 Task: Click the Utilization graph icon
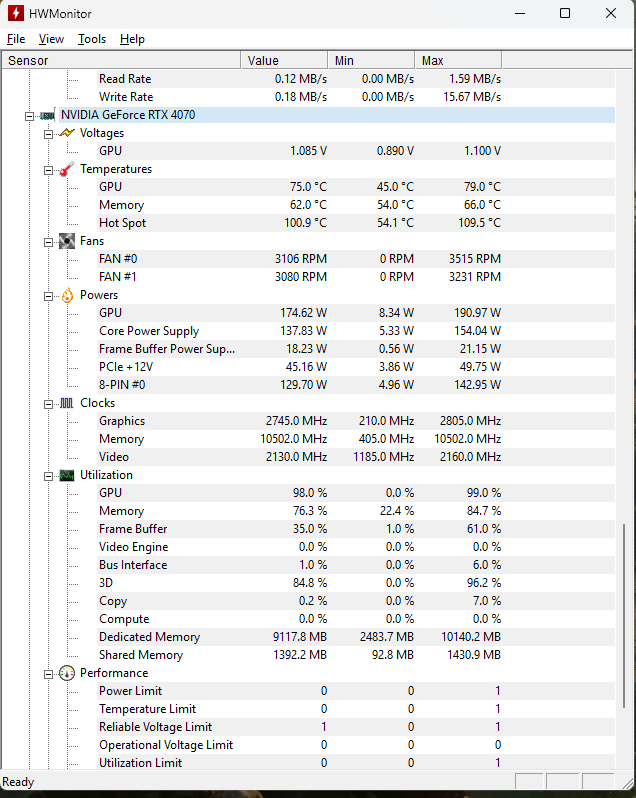pos(67,476)
